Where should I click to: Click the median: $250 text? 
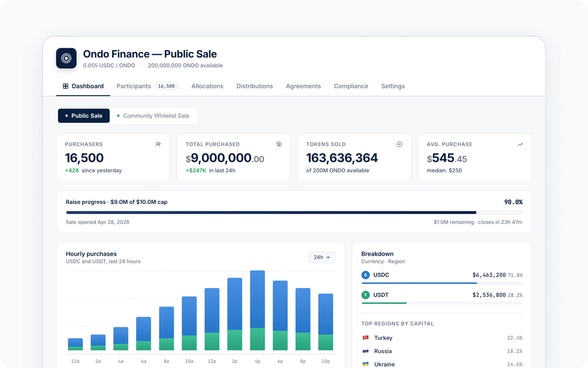[444, 170]
